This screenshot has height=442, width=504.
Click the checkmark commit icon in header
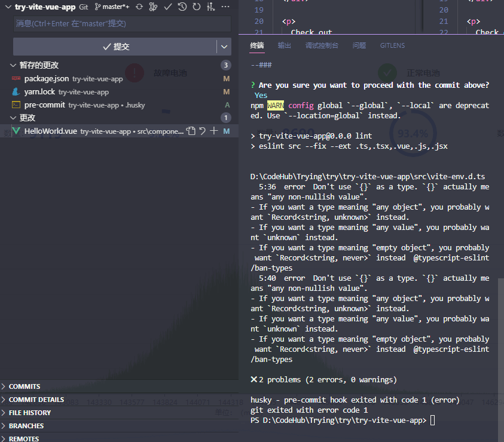[x=168, y=7]
